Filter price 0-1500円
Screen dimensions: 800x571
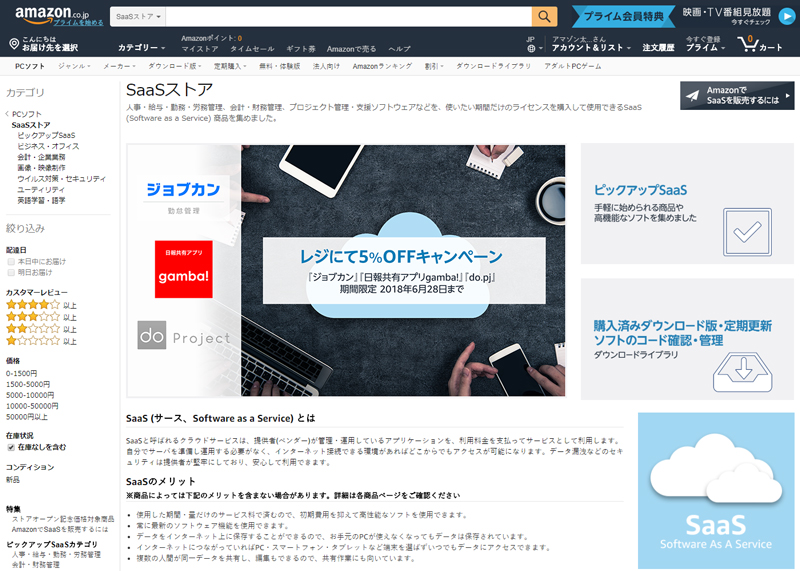21,374
